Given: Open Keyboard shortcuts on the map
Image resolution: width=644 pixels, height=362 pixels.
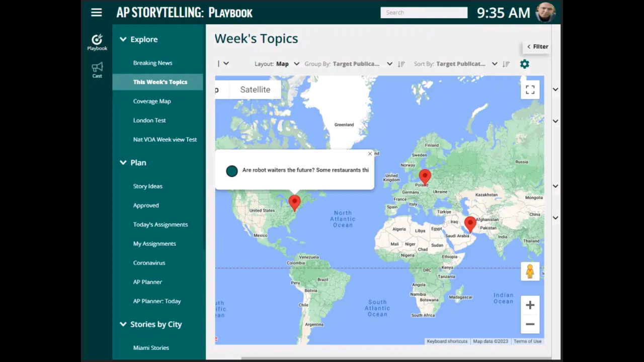Looking at the screenshot, I should [x=447, y=341].
